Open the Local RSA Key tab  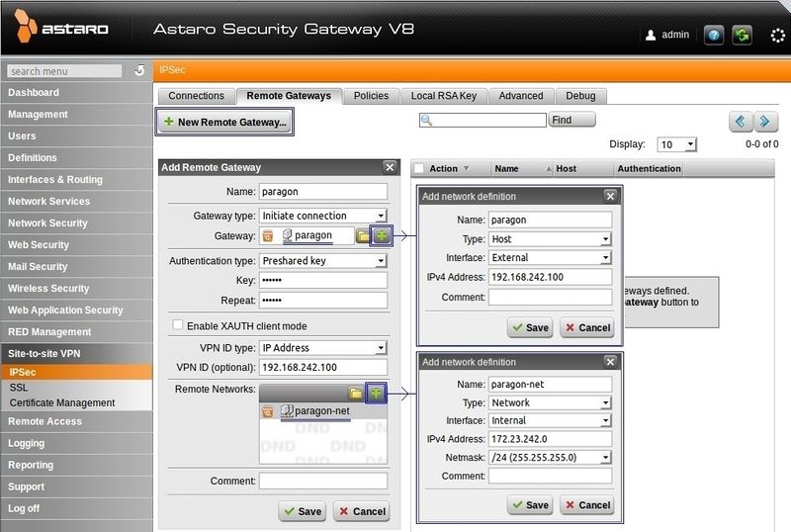[x=444, y=96]
